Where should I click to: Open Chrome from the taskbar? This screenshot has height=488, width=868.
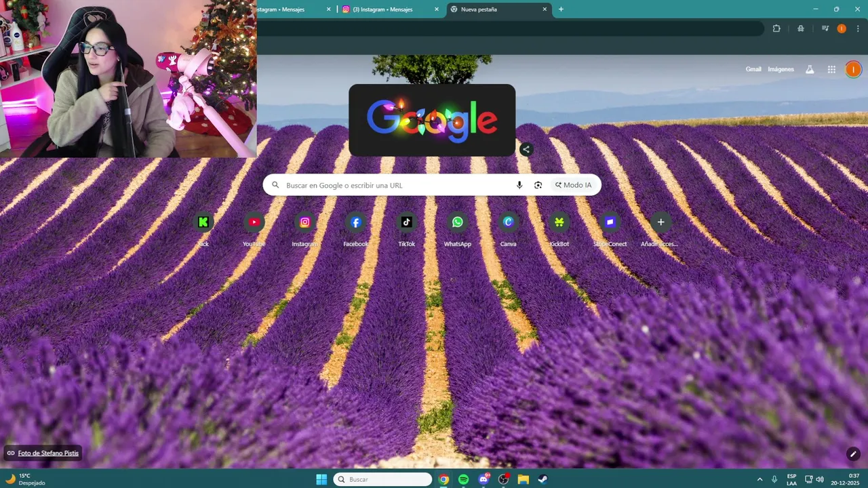(443, 479)
